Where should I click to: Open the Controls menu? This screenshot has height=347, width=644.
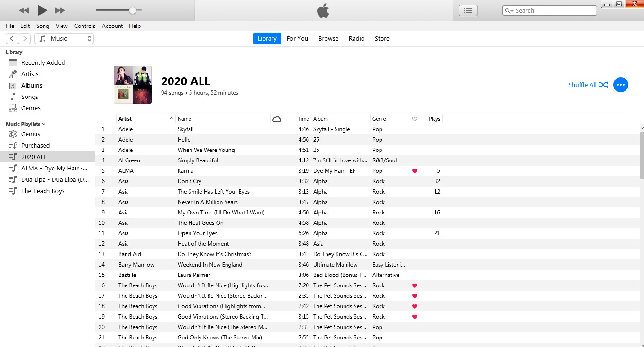click(x=85, y=26)
